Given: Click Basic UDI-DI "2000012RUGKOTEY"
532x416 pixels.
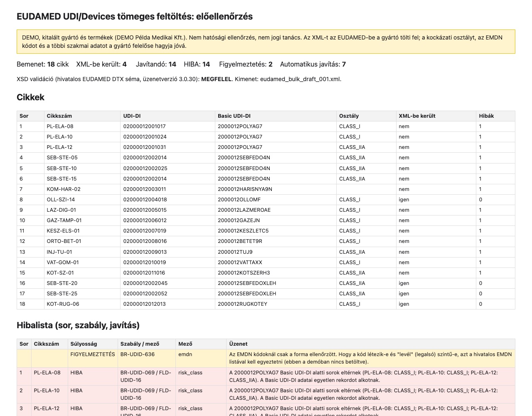Looking at the screenshot, I should click(x=242, y=304).
